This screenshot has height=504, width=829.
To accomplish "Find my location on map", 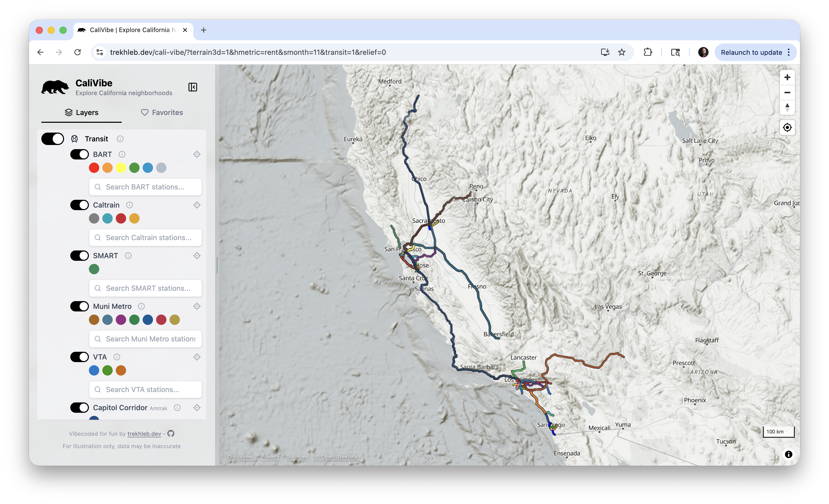I will click(787, 127).
